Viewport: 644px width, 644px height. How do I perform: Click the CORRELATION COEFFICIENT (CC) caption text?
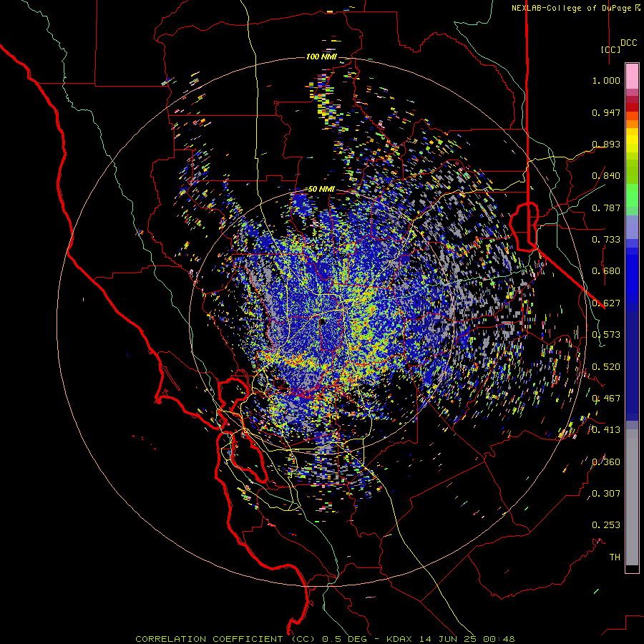coord(225,639)
